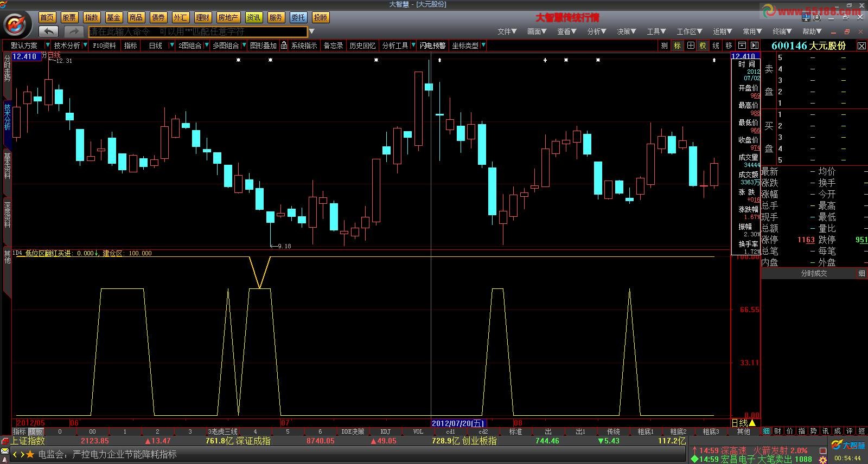Click the previous-news left arrow in ticker
The height and width of the screenshot is (464, 868).
(15, 454)
